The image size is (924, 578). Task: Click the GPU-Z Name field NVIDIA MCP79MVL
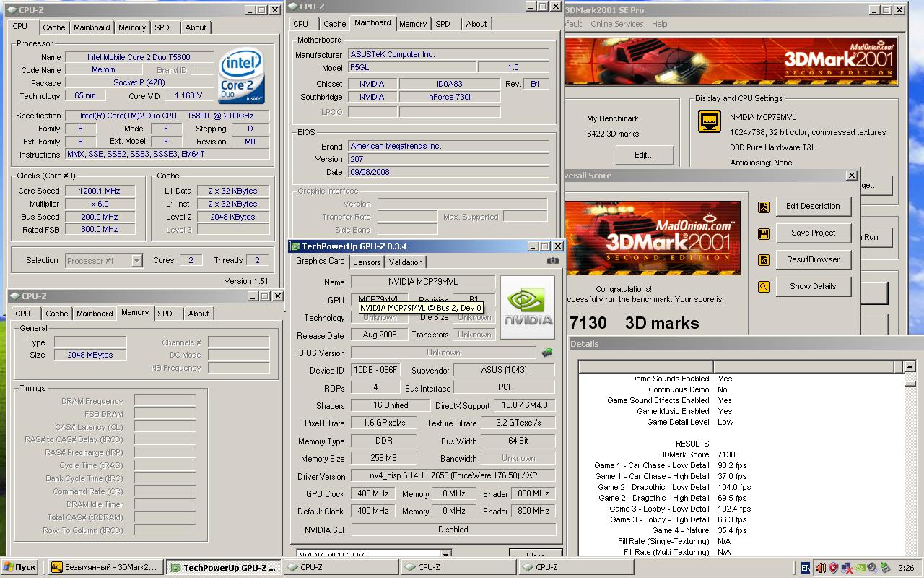click(x=423, y=282)
